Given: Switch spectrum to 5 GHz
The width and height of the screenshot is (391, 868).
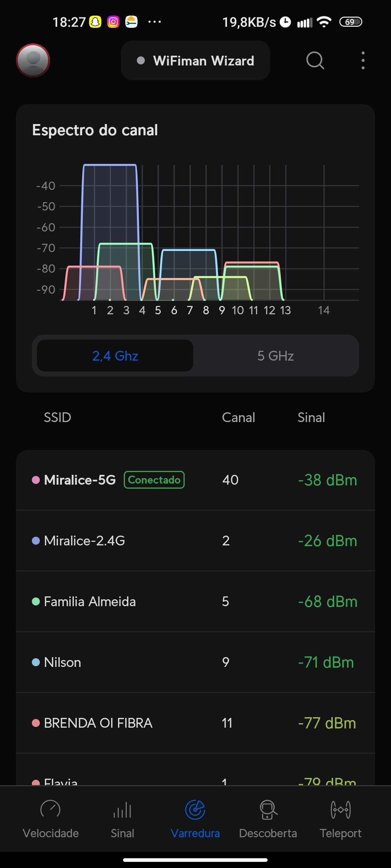Looking at the screenshot, I should tap(276, 356).
